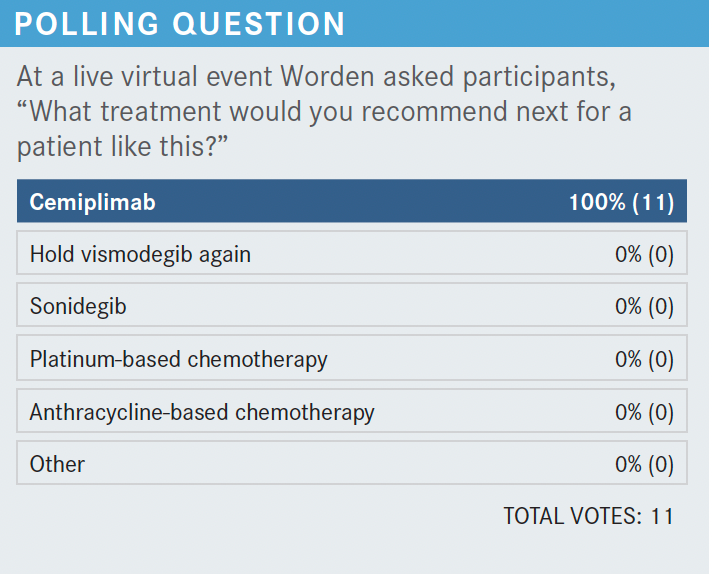This screenshot has width=712, height=574.
Task: Click the 0% (0) result for Anthracycline-based chemotherapy
Action: 644,411
